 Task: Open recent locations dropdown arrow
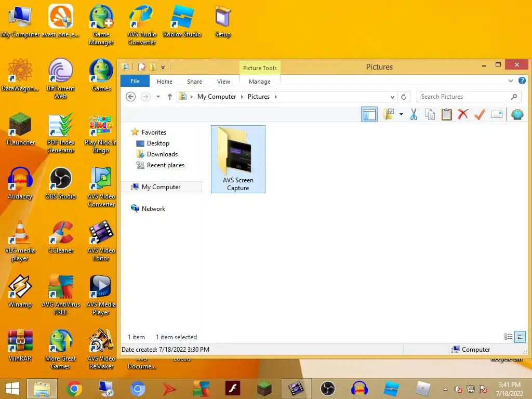[158, 97]
